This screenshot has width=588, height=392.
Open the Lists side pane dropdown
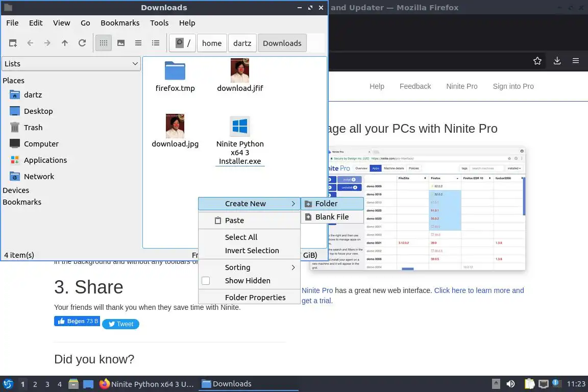(71, 64)
